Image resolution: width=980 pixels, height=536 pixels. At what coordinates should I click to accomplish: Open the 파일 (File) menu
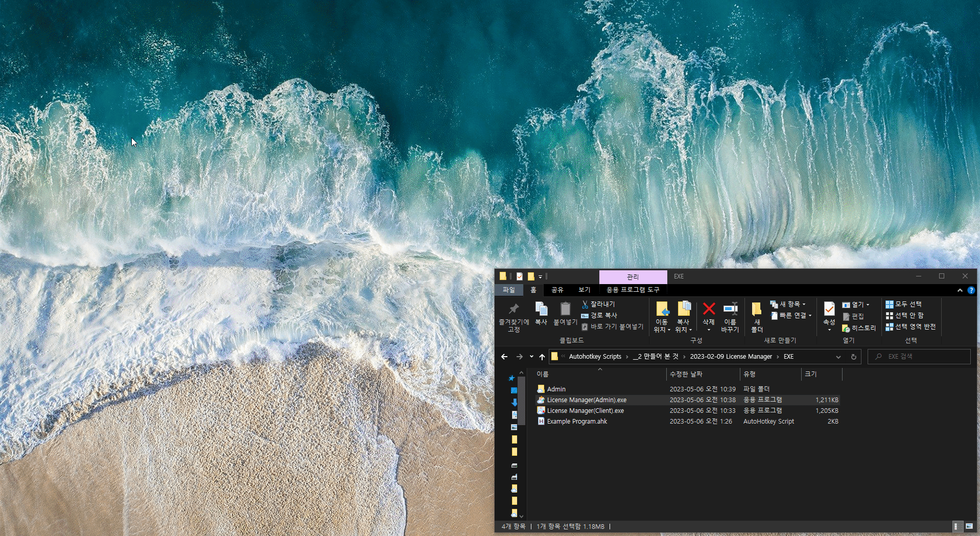coord(509,290)
